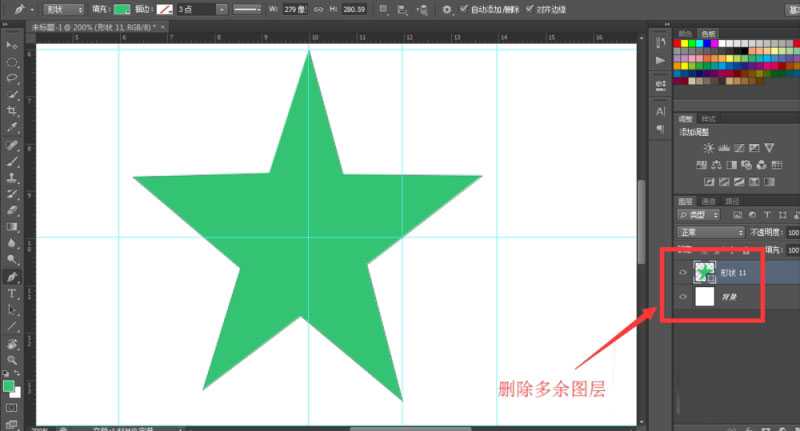Add a Brightness/Contrast adjustment
800x431 pixels.
709,148
